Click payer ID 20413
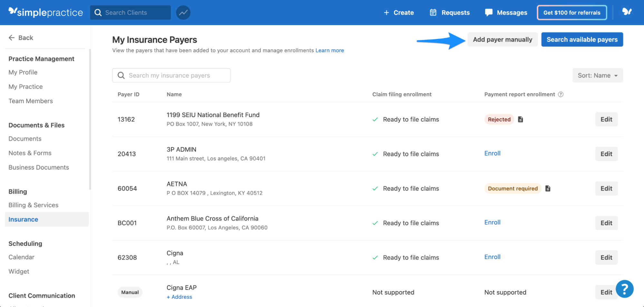The width and height of the screenshot is (644, 307). [127, 154]
